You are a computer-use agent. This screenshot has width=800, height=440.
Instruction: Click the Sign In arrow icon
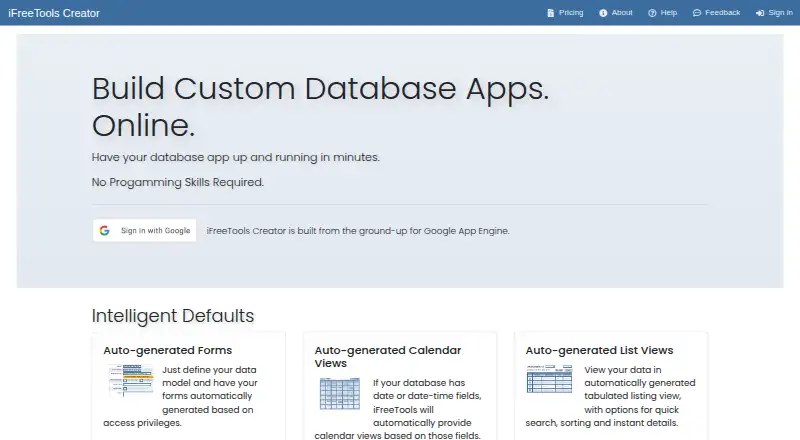760,13
